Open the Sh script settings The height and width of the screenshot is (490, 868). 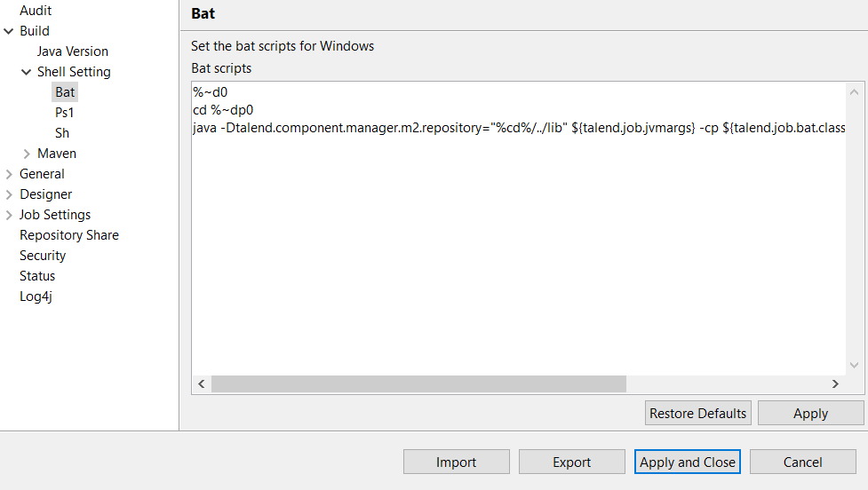62,133
